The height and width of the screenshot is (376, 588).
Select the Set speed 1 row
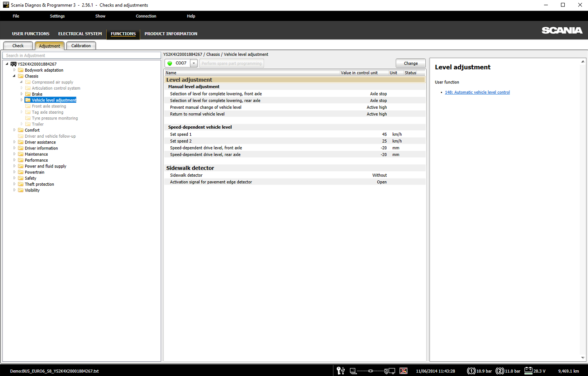click(x=295, y=134)
